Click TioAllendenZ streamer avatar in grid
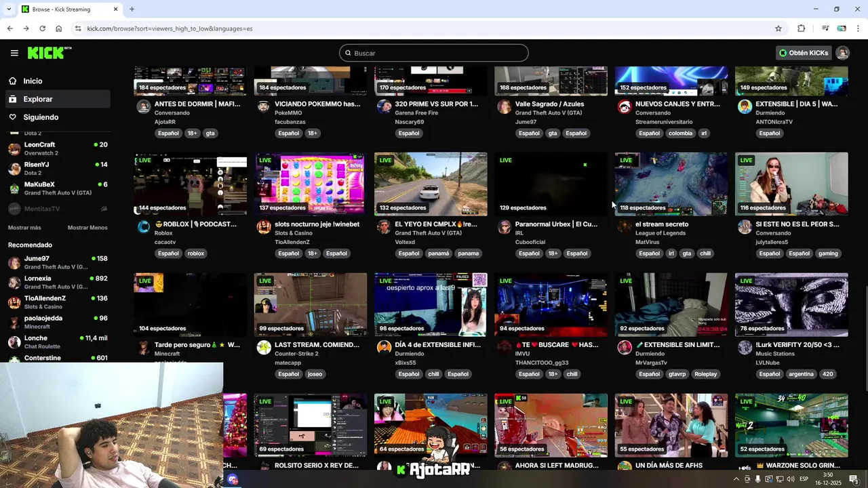 (x=264, y=227)
